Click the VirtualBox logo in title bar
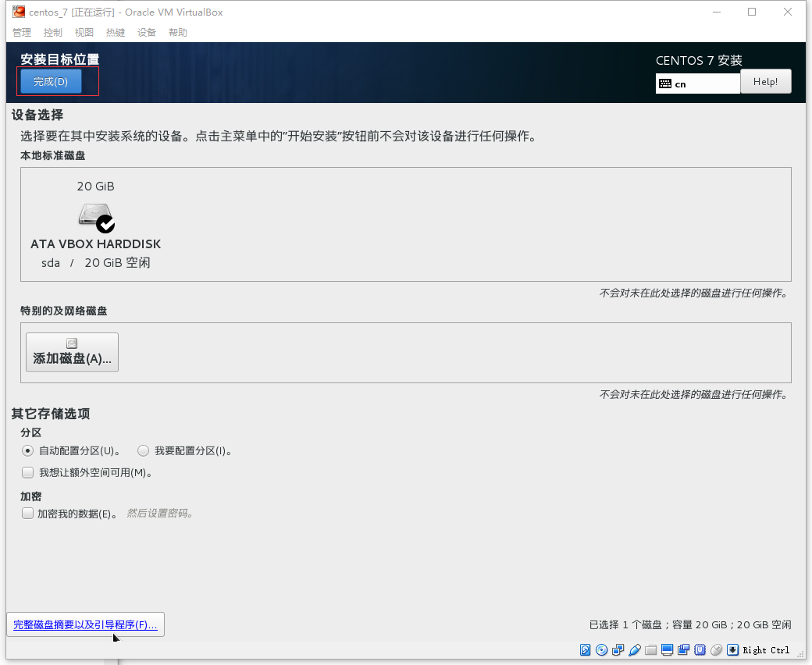 pos(19,12)
